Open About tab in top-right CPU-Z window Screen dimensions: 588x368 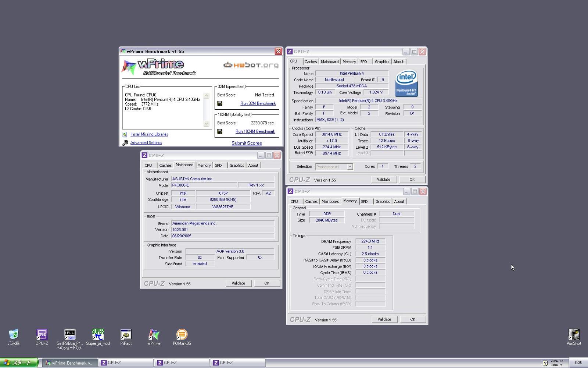[398, 62]
